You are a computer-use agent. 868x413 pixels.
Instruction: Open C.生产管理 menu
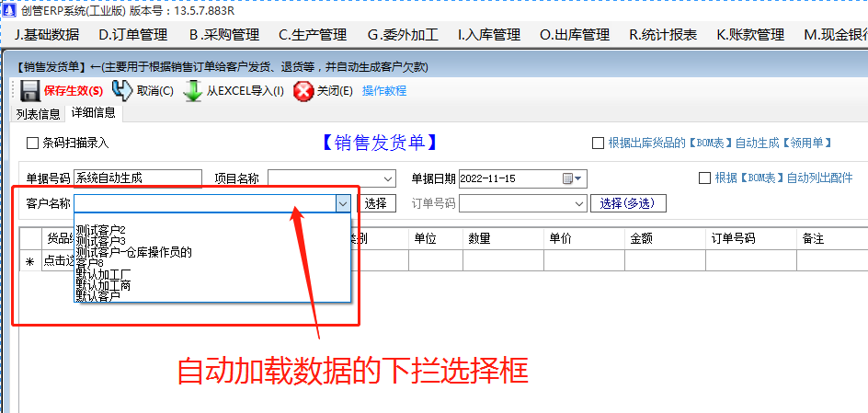click(x=313, y=35)
